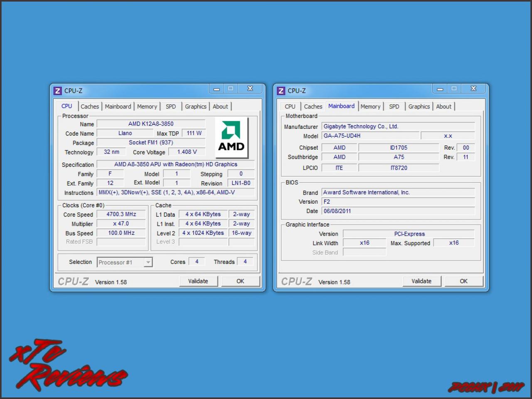Click the Threads count value

click(x=245, y=261)
